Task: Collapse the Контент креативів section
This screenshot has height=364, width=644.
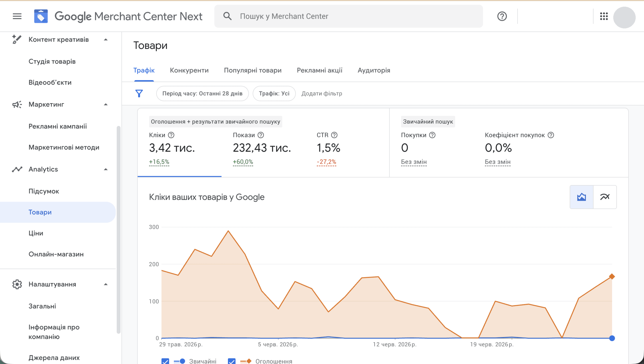Action: pos(106,40)
